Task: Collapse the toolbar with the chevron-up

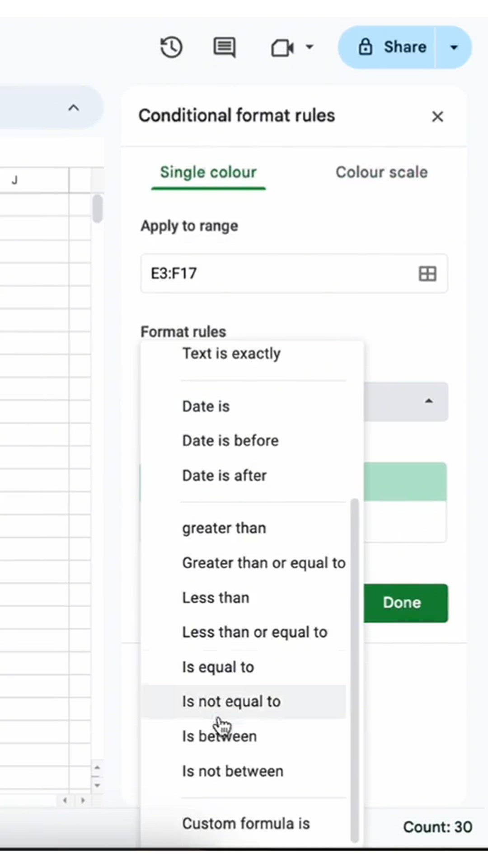Action: click(x=74, y=108)
